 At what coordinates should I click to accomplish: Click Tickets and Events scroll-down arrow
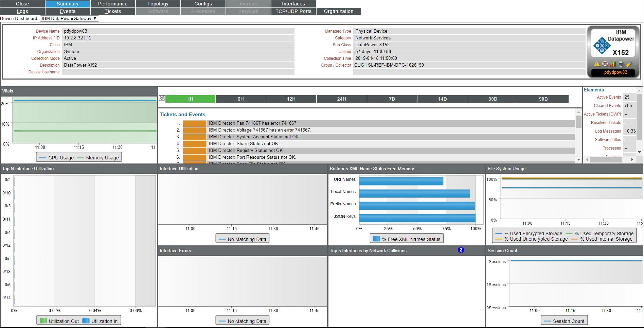point(579,159)
